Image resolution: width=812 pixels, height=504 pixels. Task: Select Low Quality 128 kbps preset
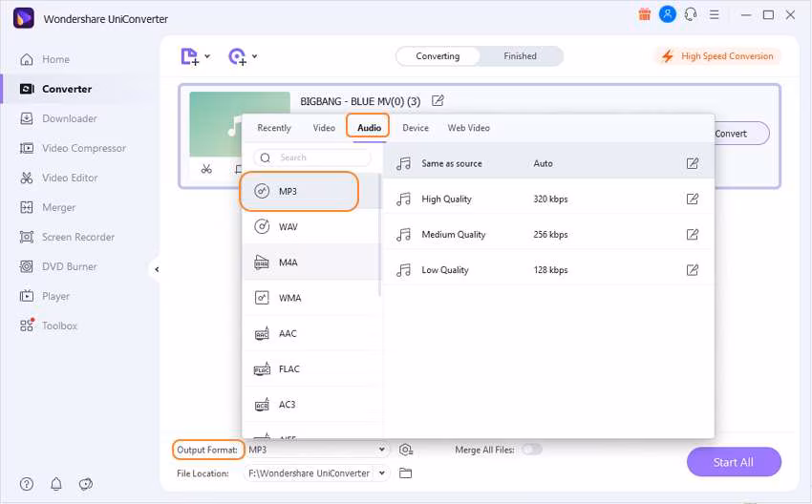click(549, 269)
